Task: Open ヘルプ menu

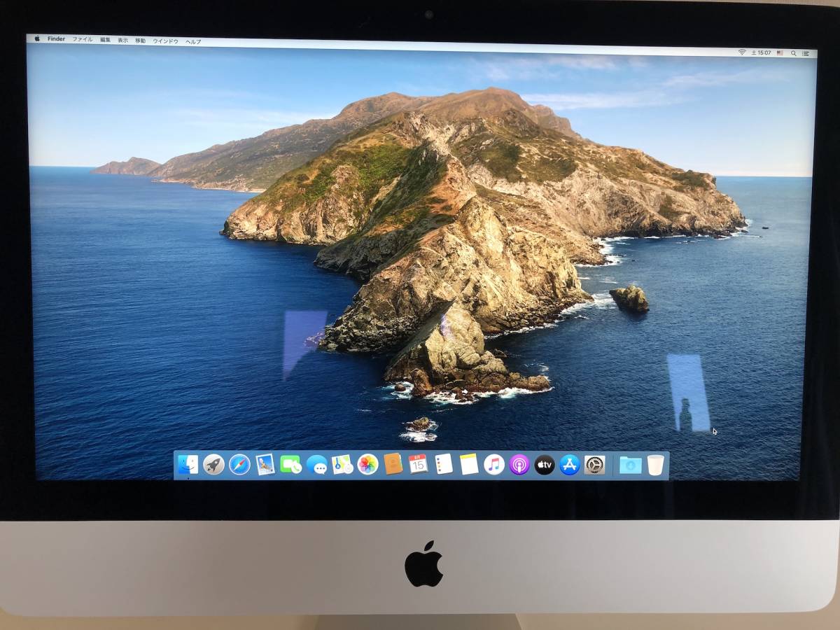Action: (193, 42)
